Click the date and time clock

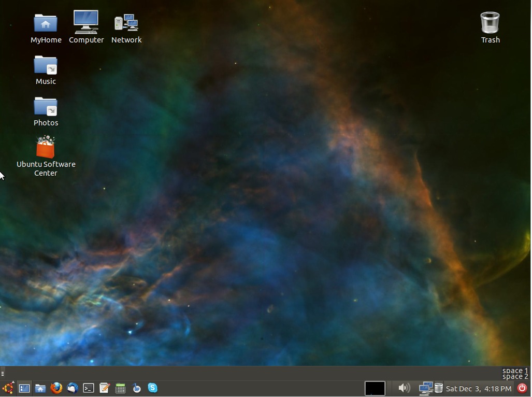[478, 388]
